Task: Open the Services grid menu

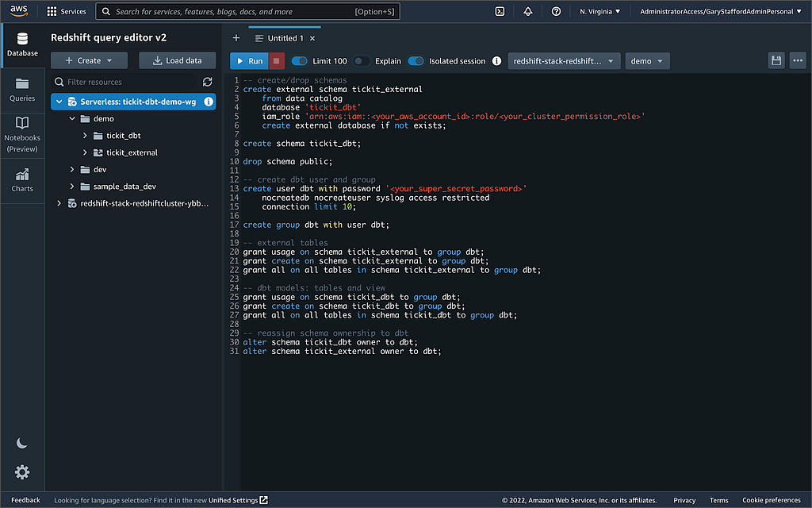Action: click(67, 11)
